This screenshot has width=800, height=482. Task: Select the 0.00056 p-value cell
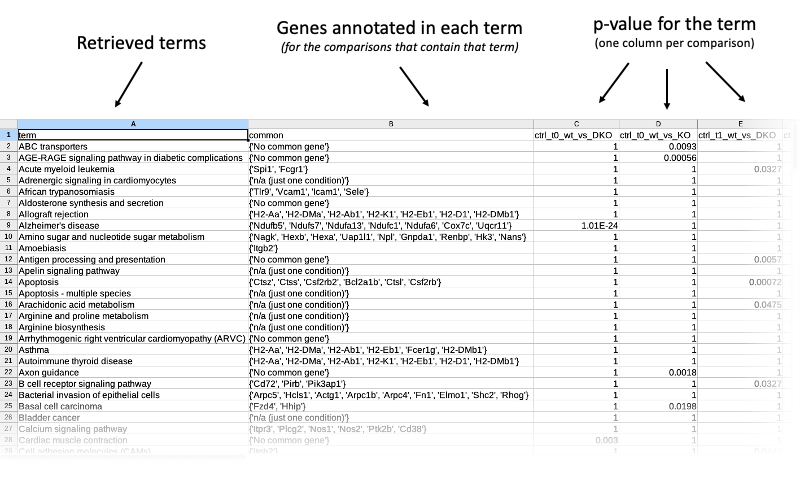click(658, 157)
